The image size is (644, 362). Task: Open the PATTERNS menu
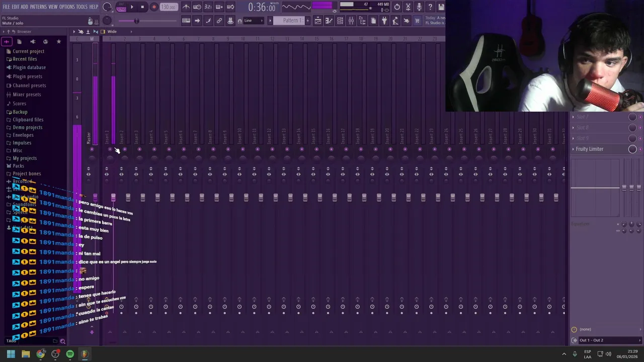tap(38, 7)
